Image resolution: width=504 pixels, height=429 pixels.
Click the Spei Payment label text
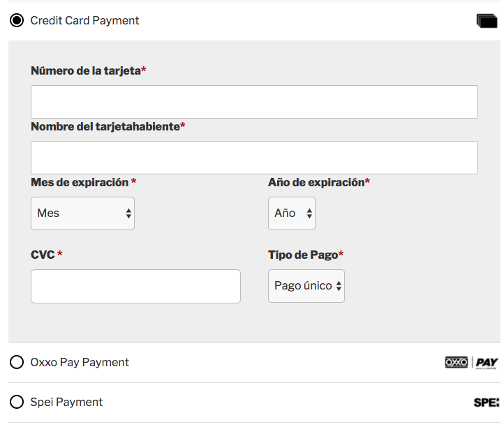tap(66, 402)
